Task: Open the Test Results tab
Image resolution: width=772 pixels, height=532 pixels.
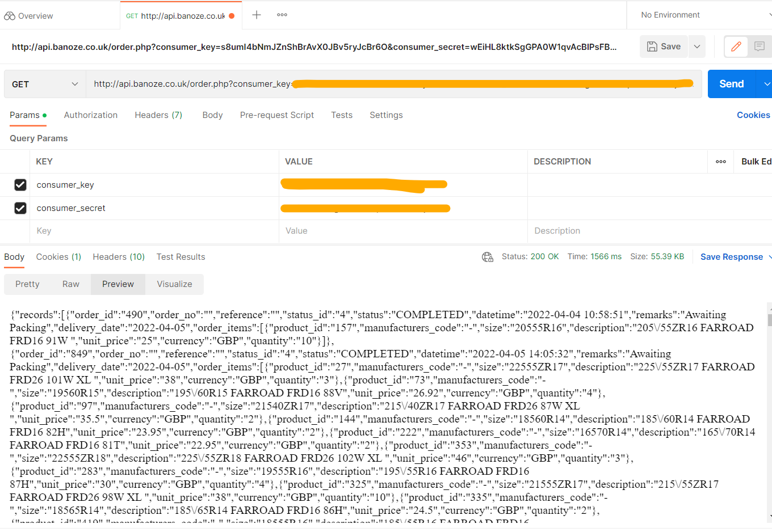Action: coord(181,257)
